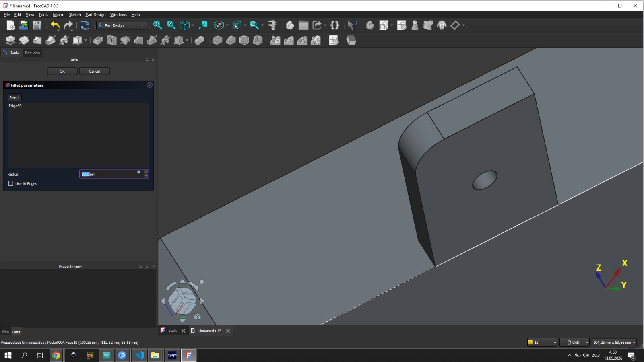644x362 pixels.
Task: Open the Part Design workbench dropdown
Action: click(x=121, y=25)
